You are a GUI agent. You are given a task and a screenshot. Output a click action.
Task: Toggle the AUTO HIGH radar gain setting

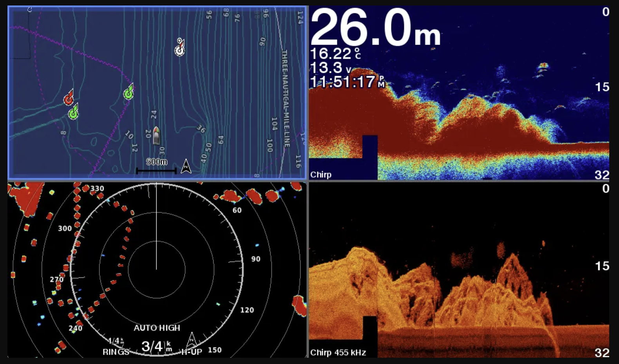[x=157, y=328]
